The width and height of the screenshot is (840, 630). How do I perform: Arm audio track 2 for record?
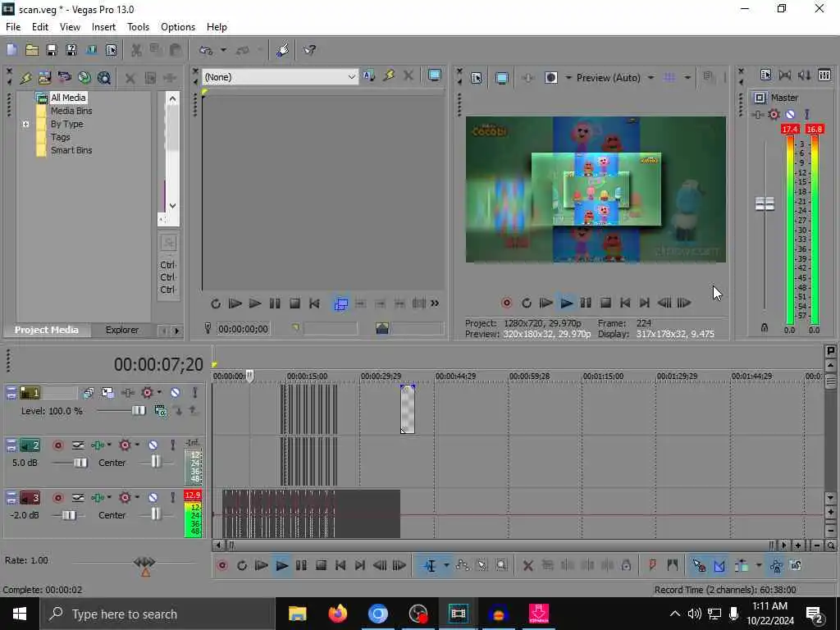pos(58,445)
